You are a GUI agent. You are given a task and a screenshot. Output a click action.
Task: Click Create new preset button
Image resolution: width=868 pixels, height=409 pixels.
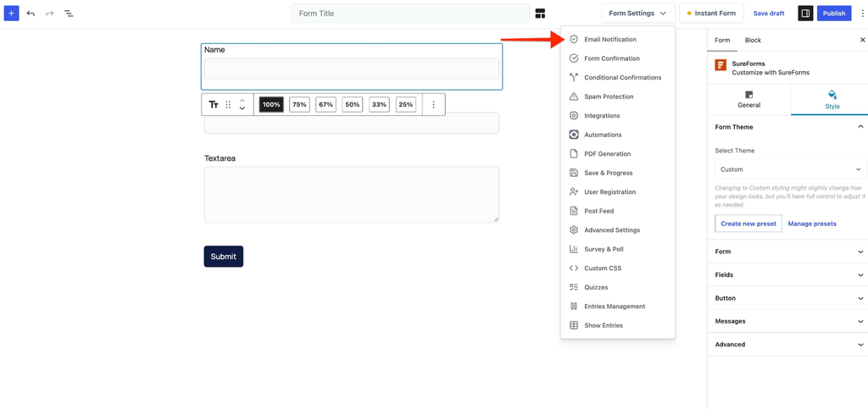coord(748,224)
